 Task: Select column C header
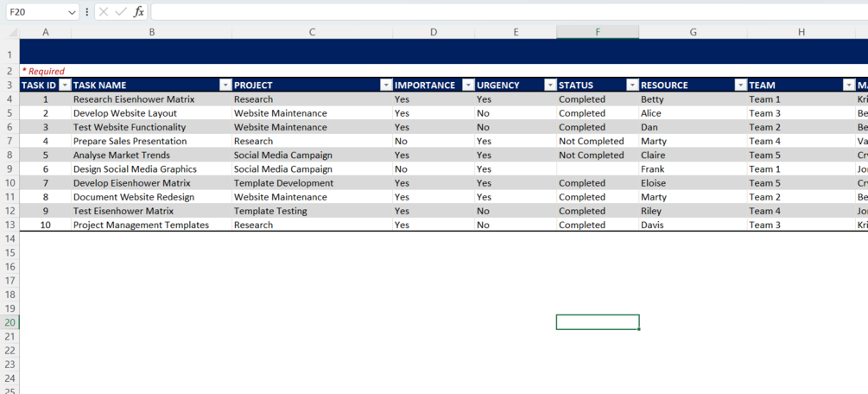tap(312, 33)
